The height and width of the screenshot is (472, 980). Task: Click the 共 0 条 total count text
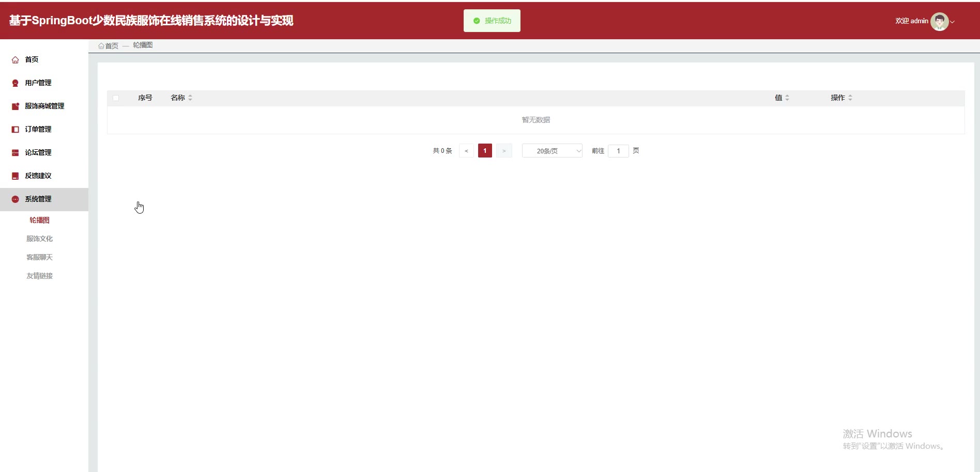(442, 151)
